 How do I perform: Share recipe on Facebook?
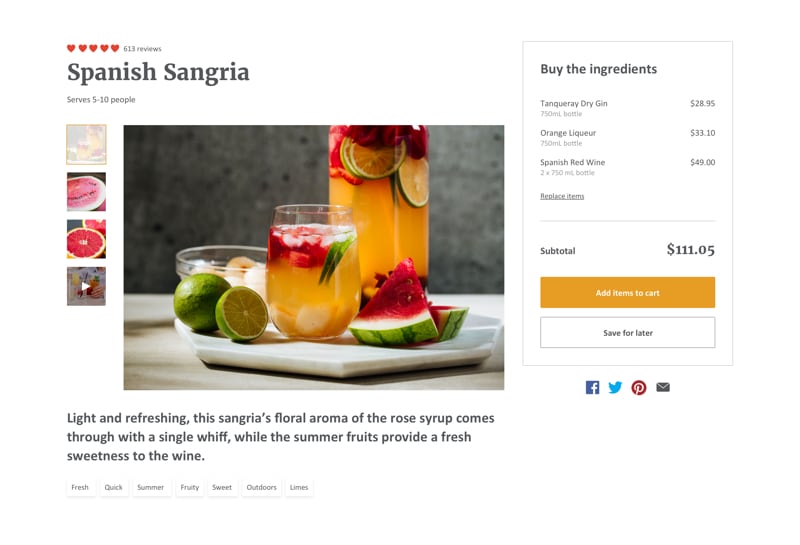pyautogui.click(x=592, y=387)
